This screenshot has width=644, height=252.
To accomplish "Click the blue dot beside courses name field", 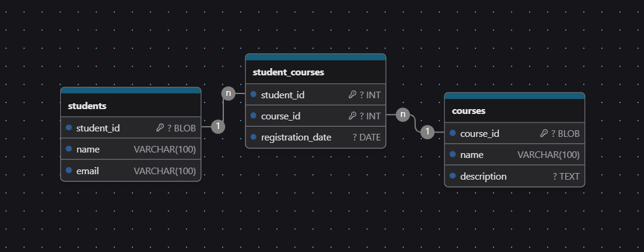I will coord(453,154).
